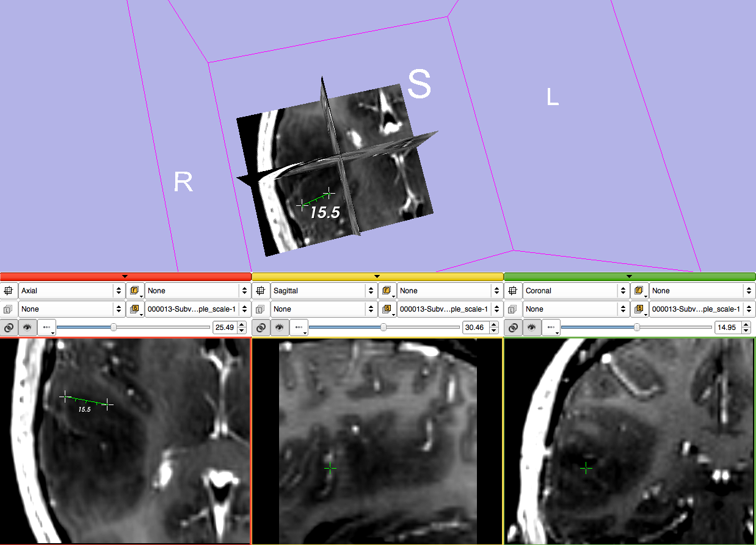Click the Sagittal slice offset slider handle
The image size is (756, 545).
pyautogui.click(x=383, y=327)
